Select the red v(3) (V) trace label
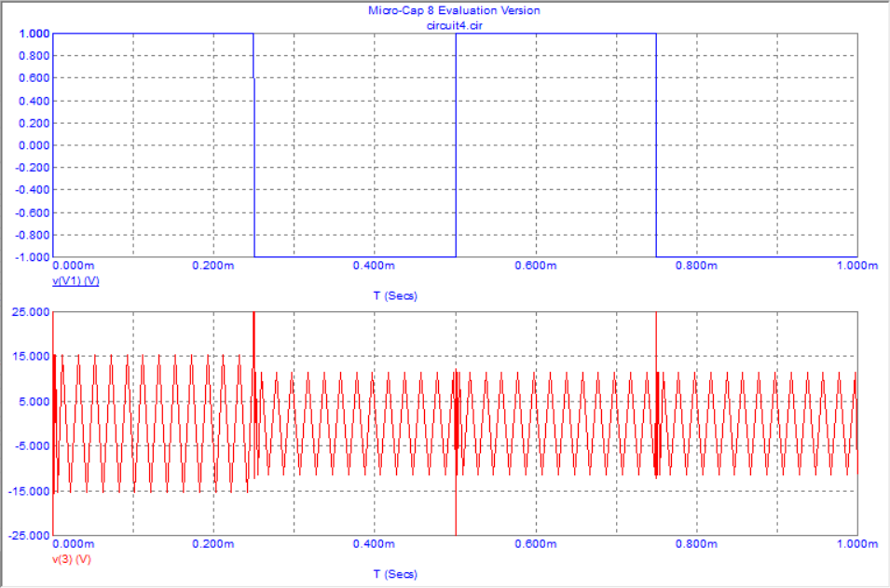This screenshot has height=588, width=890. coord(72,559)
